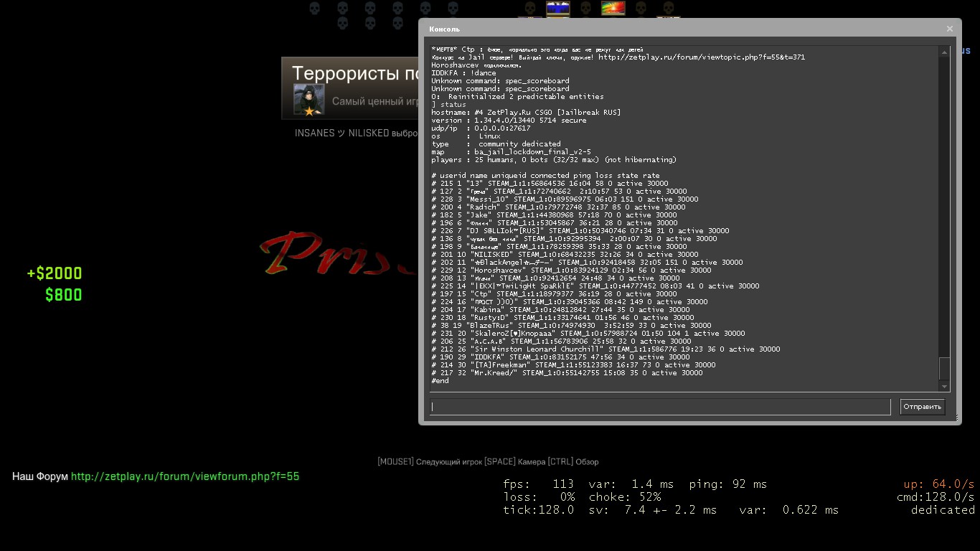The image size is (980, 551).
Task: Click dead-player skull immediately left of blue avatar
Action: (529, 8)
